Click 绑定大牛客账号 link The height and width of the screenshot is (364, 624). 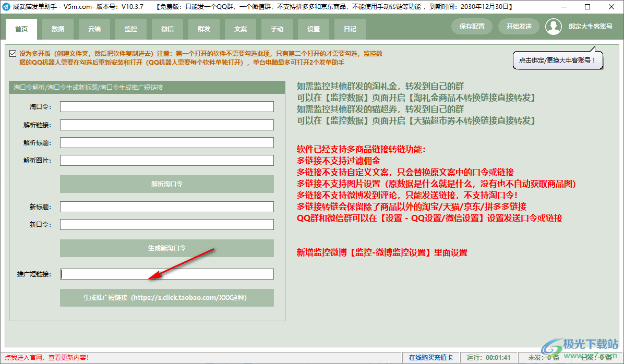click(590, 27)
